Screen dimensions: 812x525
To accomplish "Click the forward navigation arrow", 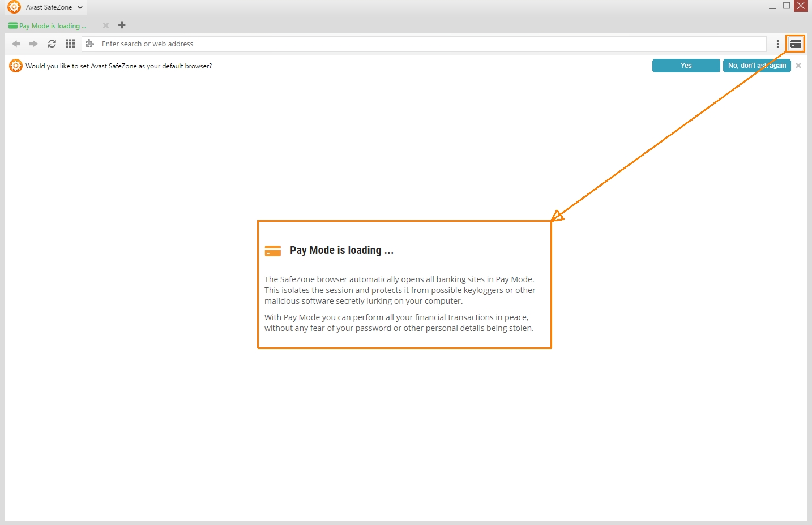I will (x=34, y=44).
